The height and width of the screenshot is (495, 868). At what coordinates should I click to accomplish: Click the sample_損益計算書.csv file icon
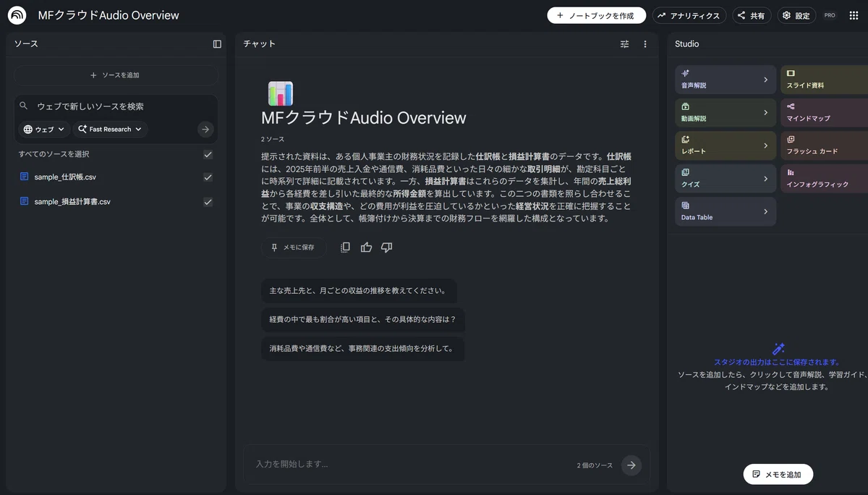(x=25, y=201)
